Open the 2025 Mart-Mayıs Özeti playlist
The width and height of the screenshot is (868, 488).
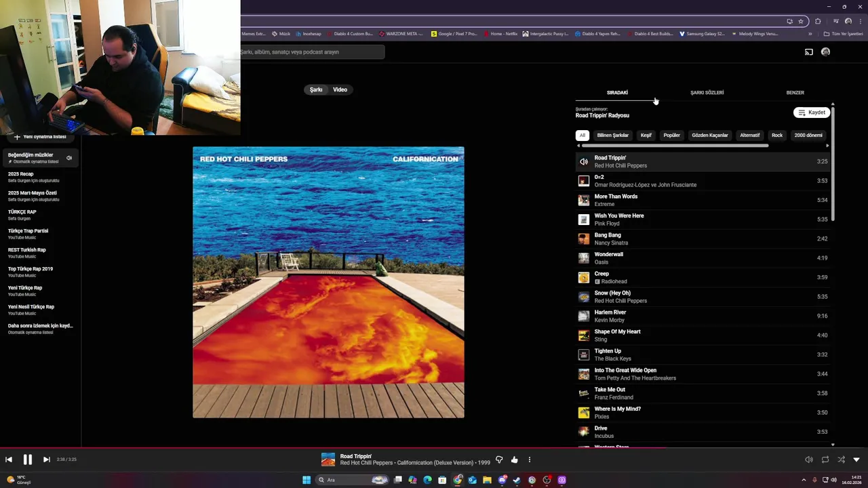39,196
